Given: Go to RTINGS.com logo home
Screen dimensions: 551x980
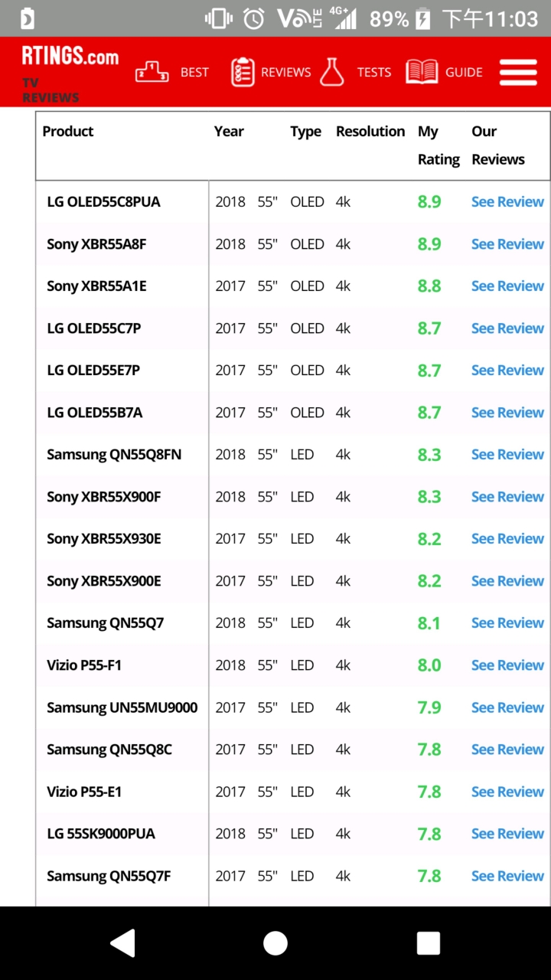Looking at the screenshot, I should [x=70, y=56].
